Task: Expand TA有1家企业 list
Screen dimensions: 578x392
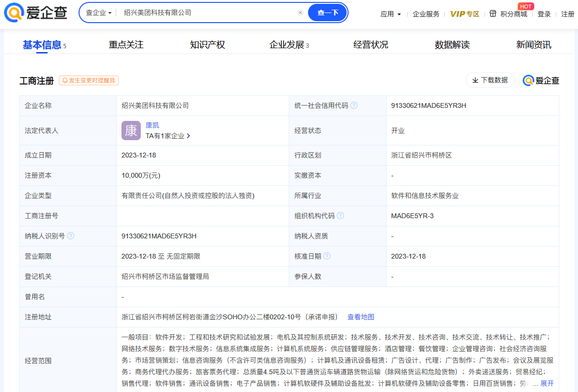Action: tap(168, 136)
